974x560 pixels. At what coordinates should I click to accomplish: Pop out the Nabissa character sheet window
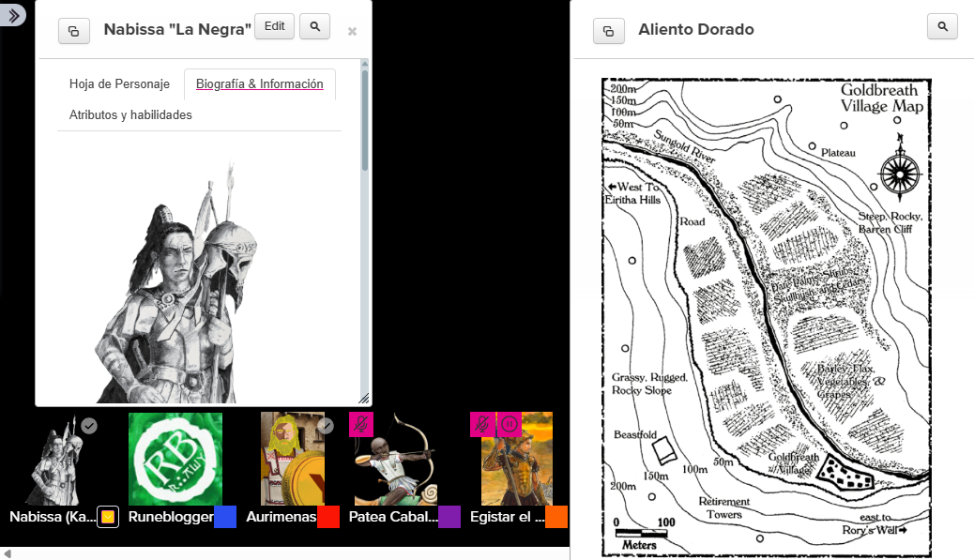(x=74, y=30)
